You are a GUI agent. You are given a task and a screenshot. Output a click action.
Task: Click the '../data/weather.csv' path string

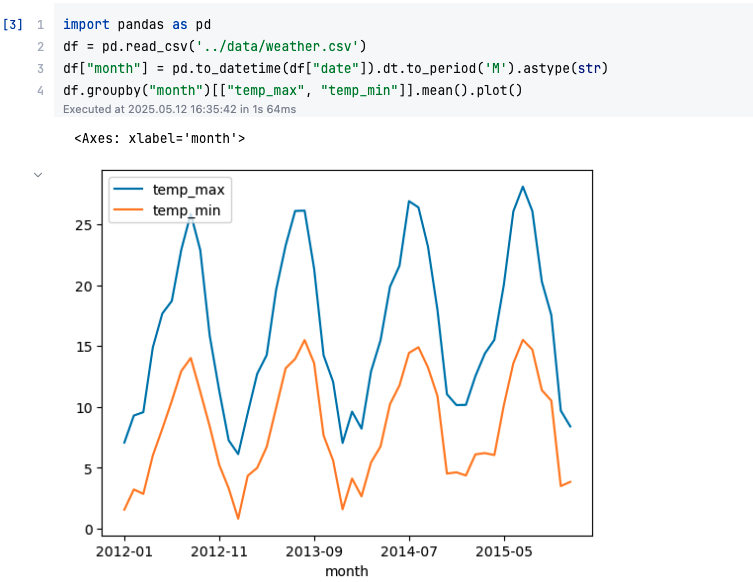pyautogui.click(x=277, y=47)
